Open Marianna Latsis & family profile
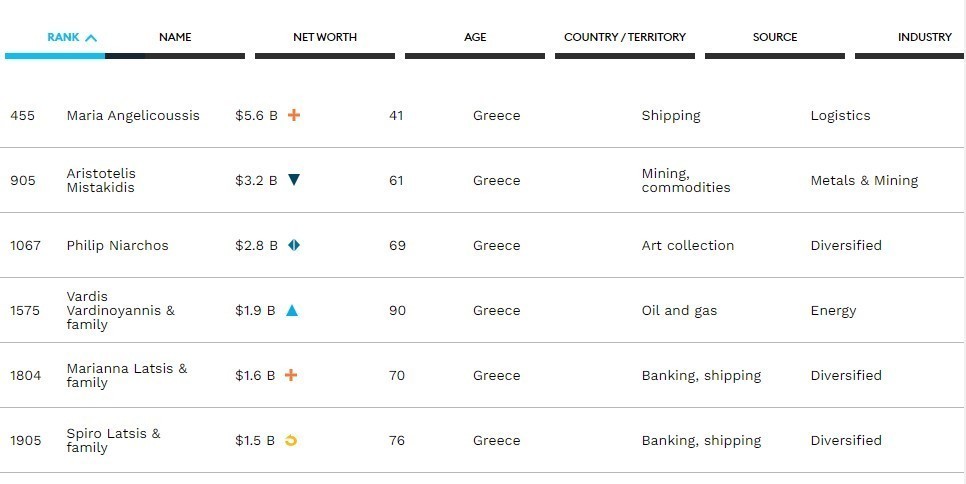 pos(126,375)
